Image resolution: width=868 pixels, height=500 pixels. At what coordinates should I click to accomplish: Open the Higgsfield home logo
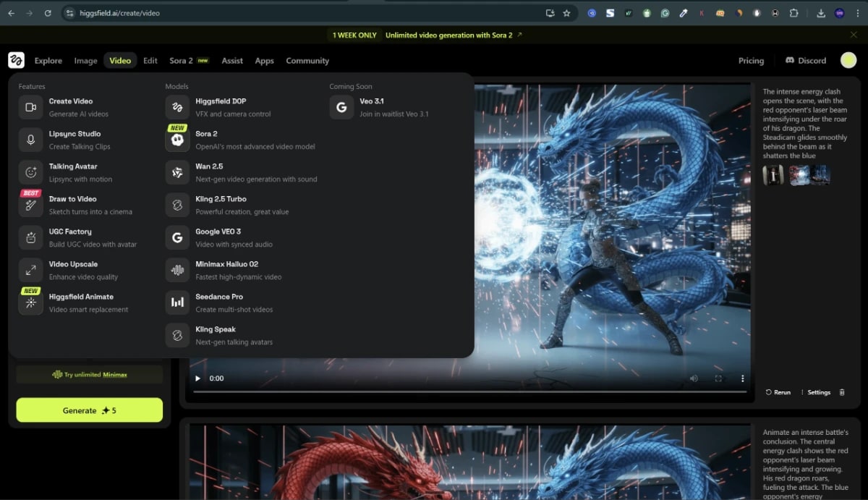coord(16,60)
